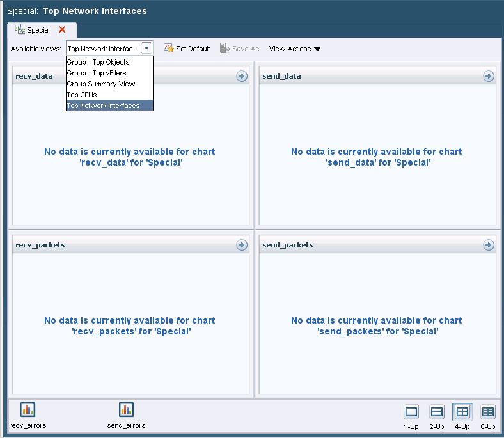Image resolution: width=504 pixels, height=438 pixels.
Task: Switch to 1-Up layout
Action: click(411, 412)
